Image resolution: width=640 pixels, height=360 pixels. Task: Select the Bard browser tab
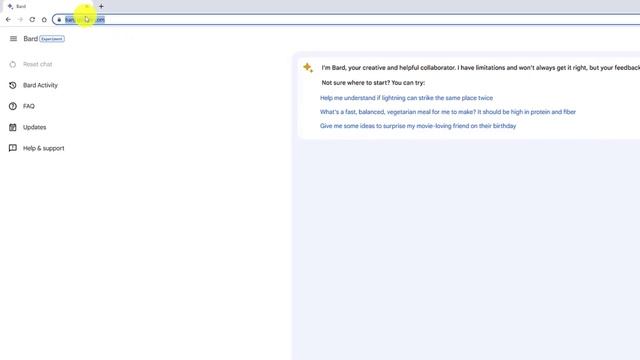[47, 6]
